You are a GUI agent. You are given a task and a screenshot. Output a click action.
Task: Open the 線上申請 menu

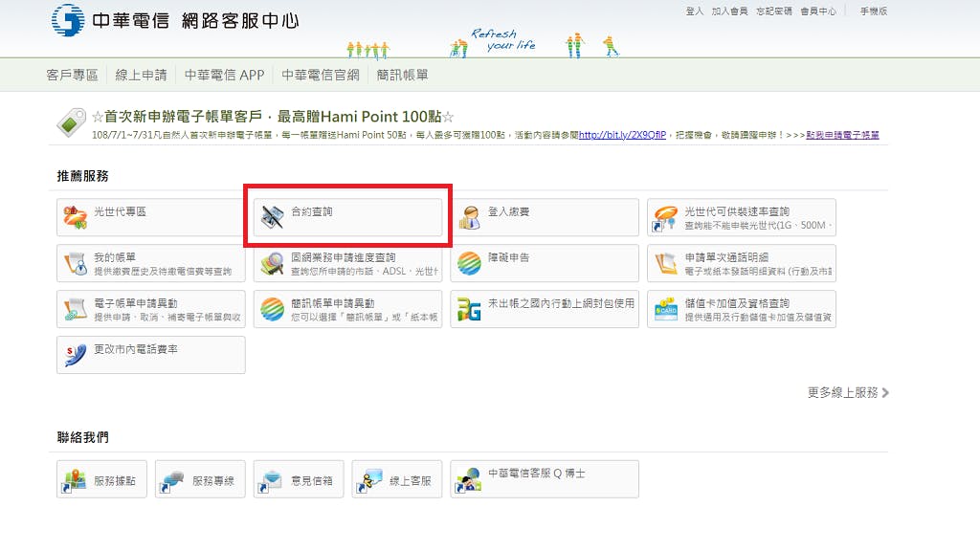[x=142, y=75]
